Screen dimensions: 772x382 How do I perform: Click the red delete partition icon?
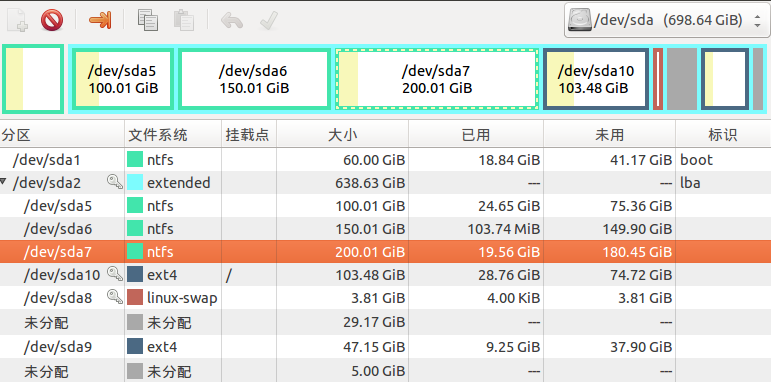[x=52, y=21]
